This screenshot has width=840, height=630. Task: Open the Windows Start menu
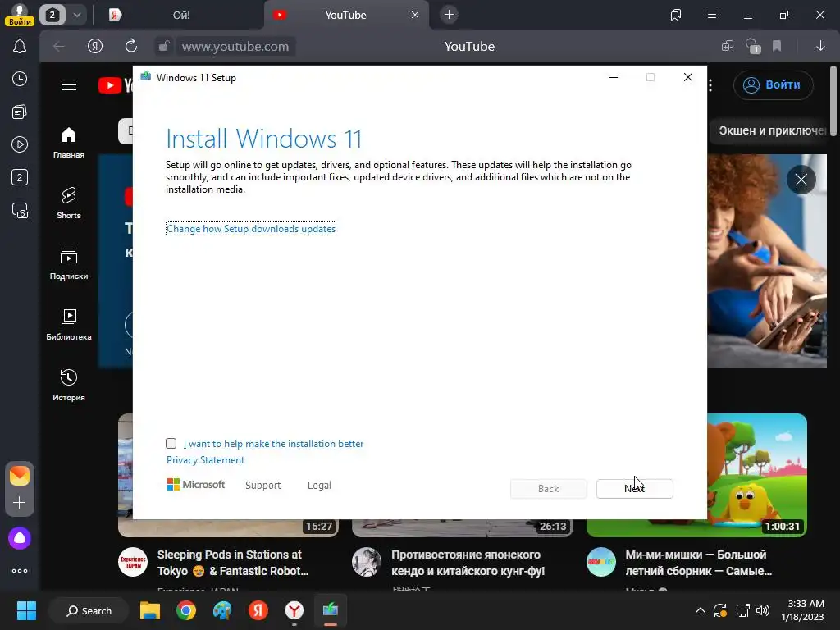[x=26, y=610]
